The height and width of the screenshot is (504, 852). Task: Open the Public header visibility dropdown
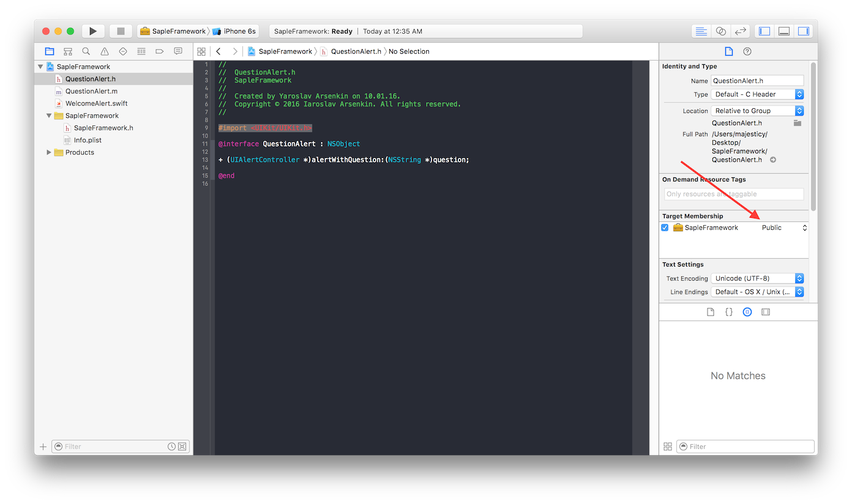click(x=784, y=228)
